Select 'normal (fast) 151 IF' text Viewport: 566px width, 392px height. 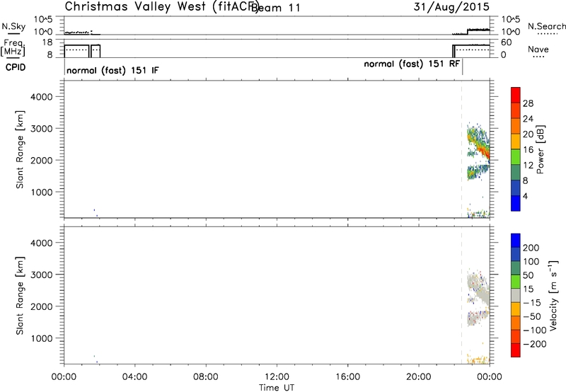(112, 70)
